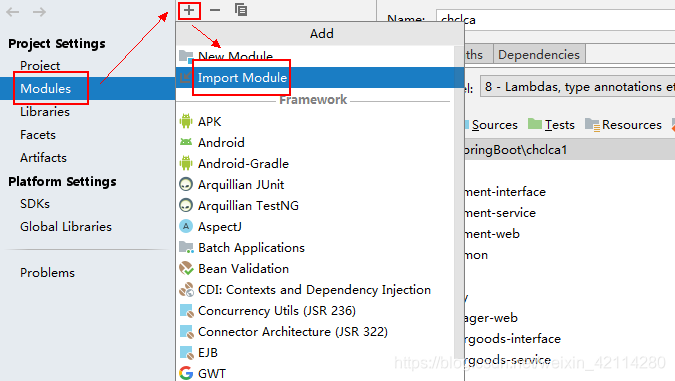
Task: Click the Arquillian JUnit icon
Action: point(186,184)
